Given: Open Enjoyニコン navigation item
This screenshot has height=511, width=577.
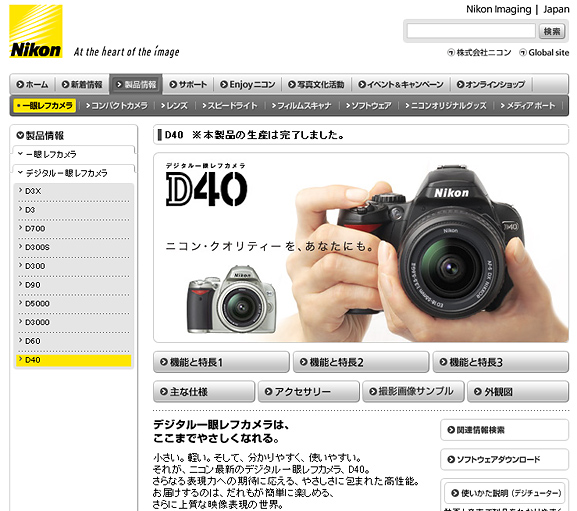Looking at the screenshot, I should coord(248,85).
